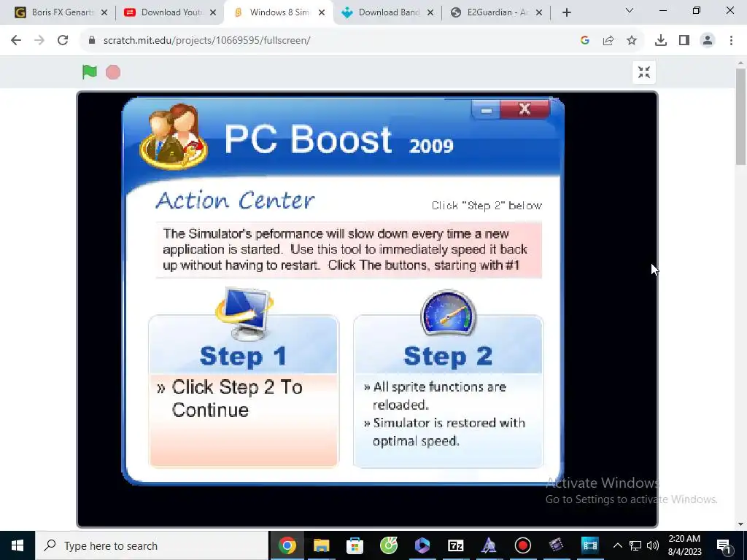Screen dimensions: 747x560
Task: Switch to the E2Guardian tab
Action: (x=498, y=12)
